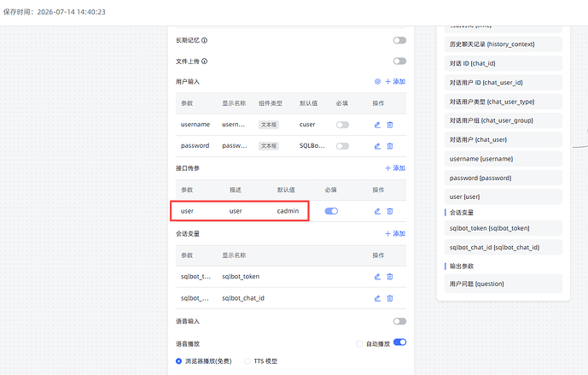Add a new 会话变量
The image size is (588, 375).
tap(395, 233)
